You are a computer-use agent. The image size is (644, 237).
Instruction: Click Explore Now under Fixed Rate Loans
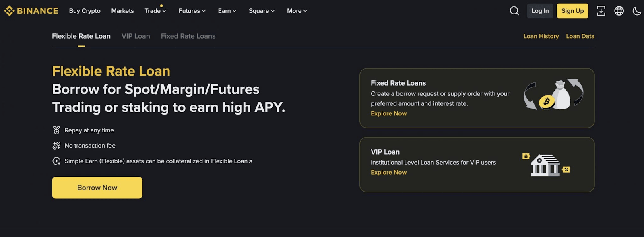tap(388, 113)
